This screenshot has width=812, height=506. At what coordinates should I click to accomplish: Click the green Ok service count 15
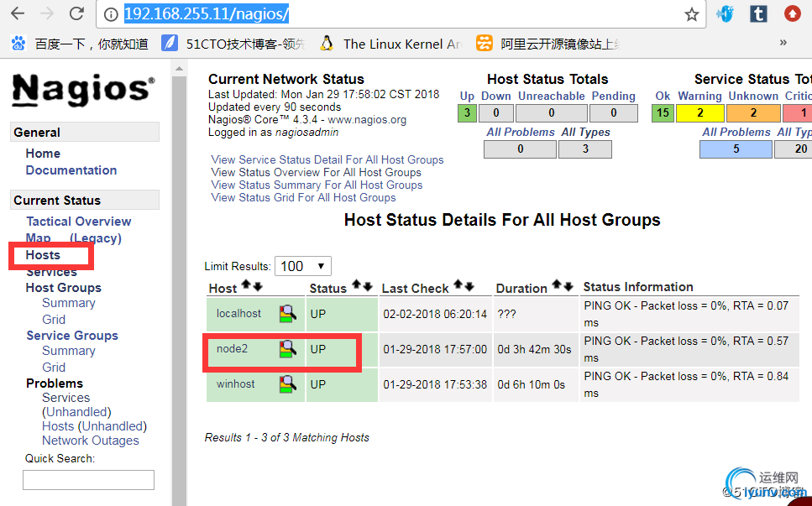(x=663, y=112)
